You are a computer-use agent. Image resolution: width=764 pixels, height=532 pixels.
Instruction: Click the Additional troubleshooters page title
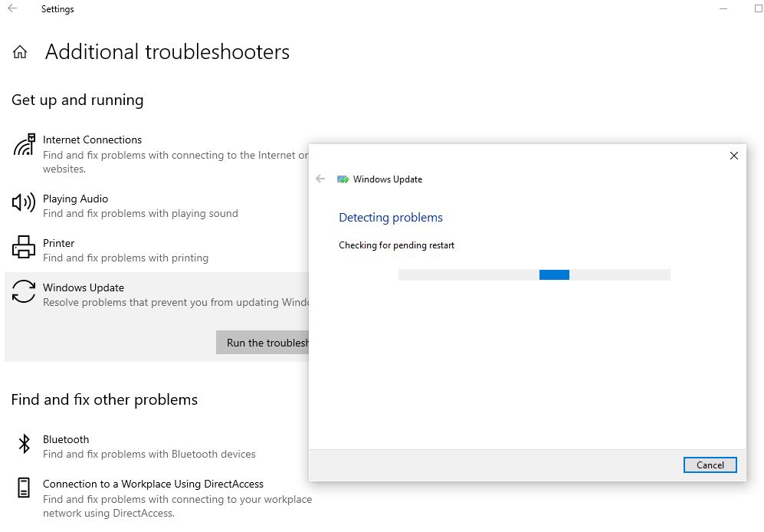[x=167, y=51]
